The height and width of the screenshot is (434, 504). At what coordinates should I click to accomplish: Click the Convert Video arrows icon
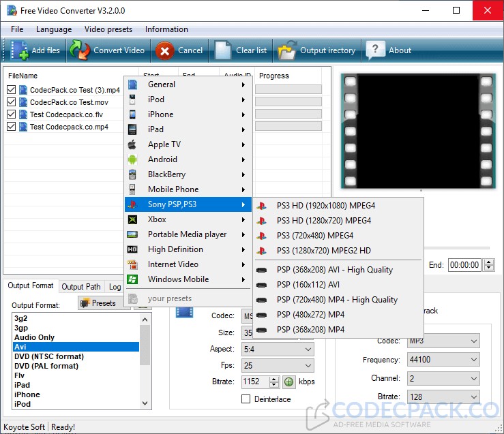pos(79,50)
